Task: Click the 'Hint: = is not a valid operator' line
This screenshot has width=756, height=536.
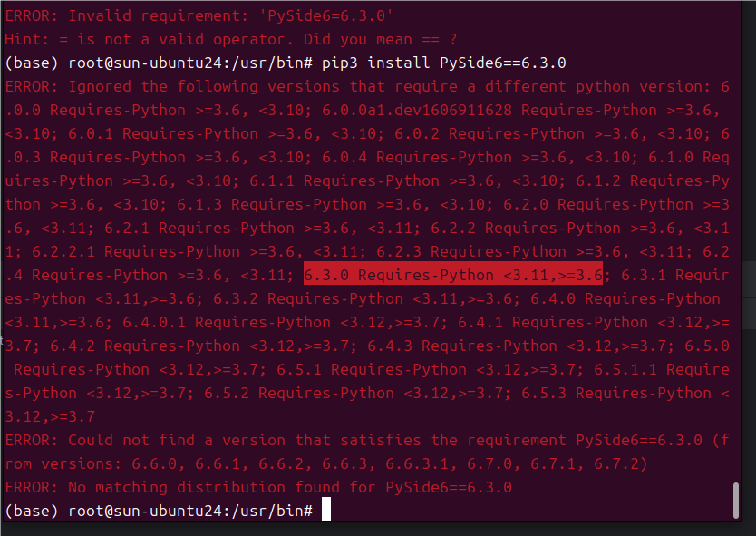Action: [231, 40]
